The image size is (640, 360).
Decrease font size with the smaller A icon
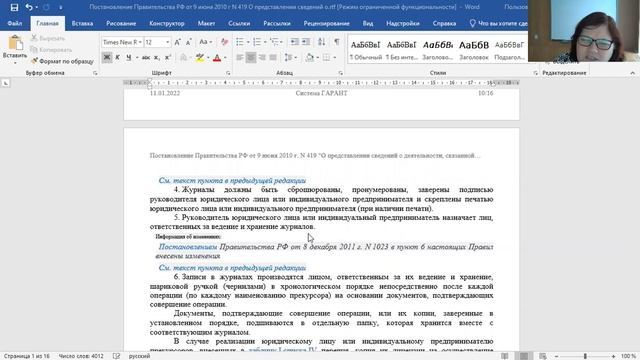[189, 42]
